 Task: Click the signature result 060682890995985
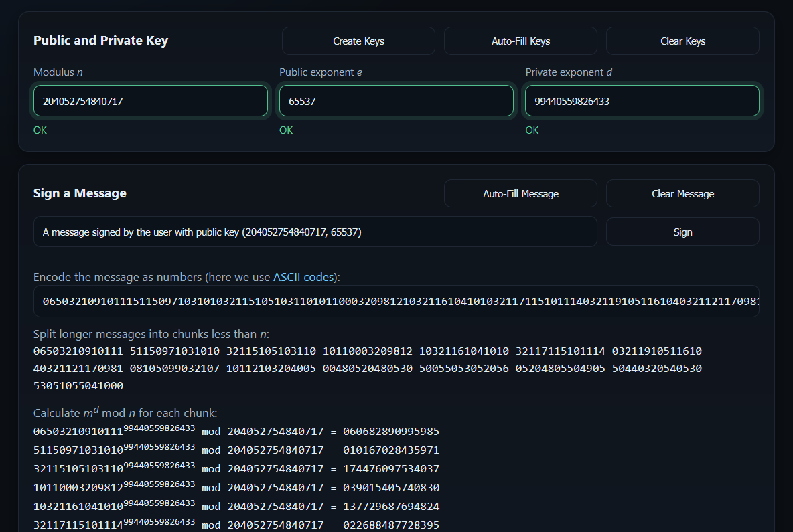(391, 432)
